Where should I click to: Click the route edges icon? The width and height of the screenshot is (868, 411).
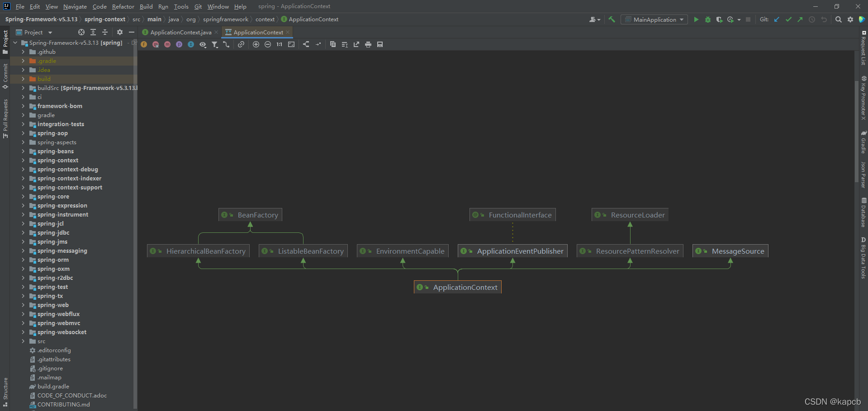tap(318, 44)
